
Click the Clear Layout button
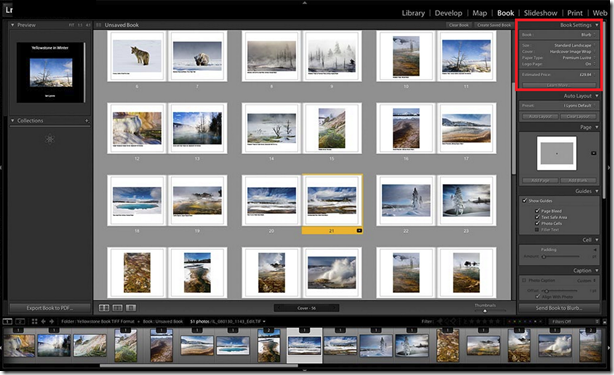point(578,116)
